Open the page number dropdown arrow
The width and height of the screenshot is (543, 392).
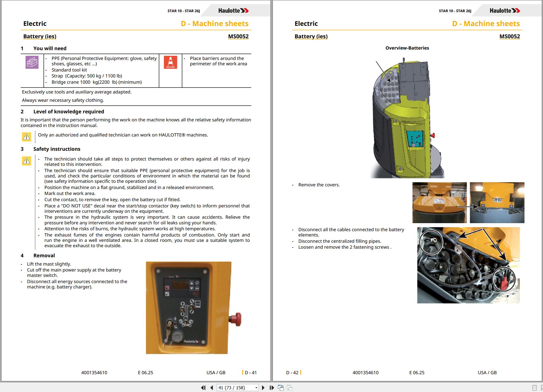pos(256,388)
